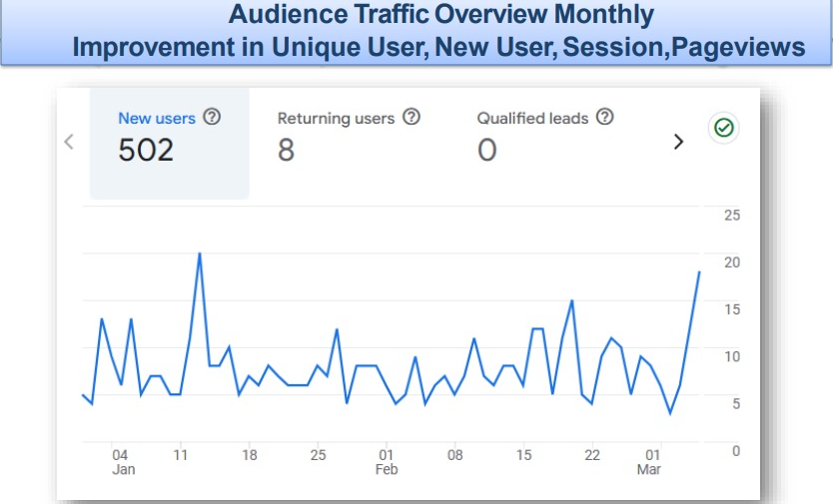The width and height of the screenshot is (833, 504).
Task: Click the green checkmark status icon
Action: [722, 128]
